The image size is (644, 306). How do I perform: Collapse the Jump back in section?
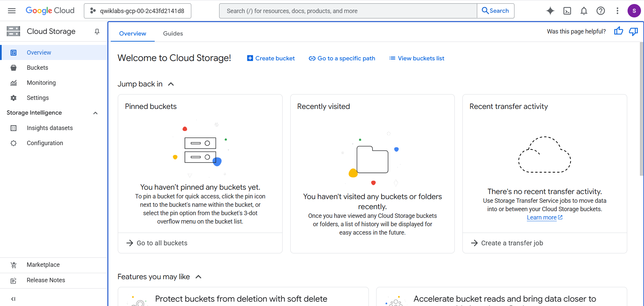171,84
